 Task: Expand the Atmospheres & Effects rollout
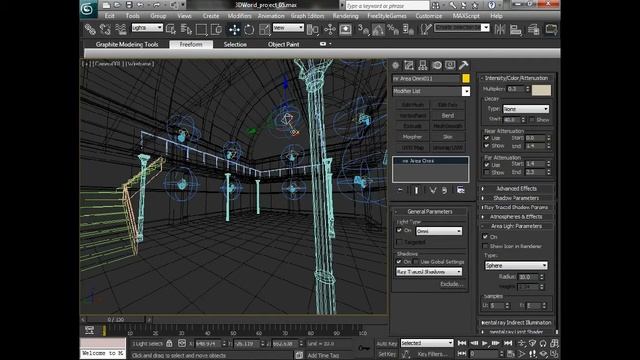[516, 217]
